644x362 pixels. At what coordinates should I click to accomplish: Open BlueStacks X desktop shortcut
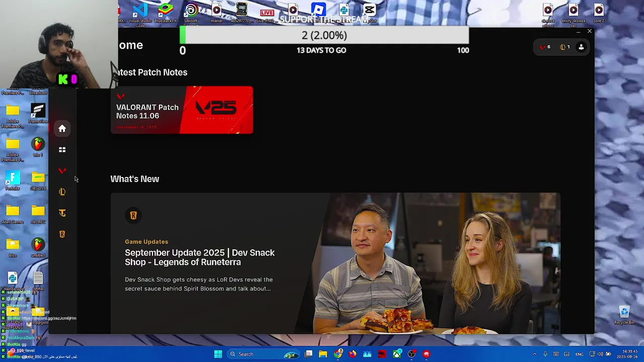pyautogui.click(x=166, y=13)
